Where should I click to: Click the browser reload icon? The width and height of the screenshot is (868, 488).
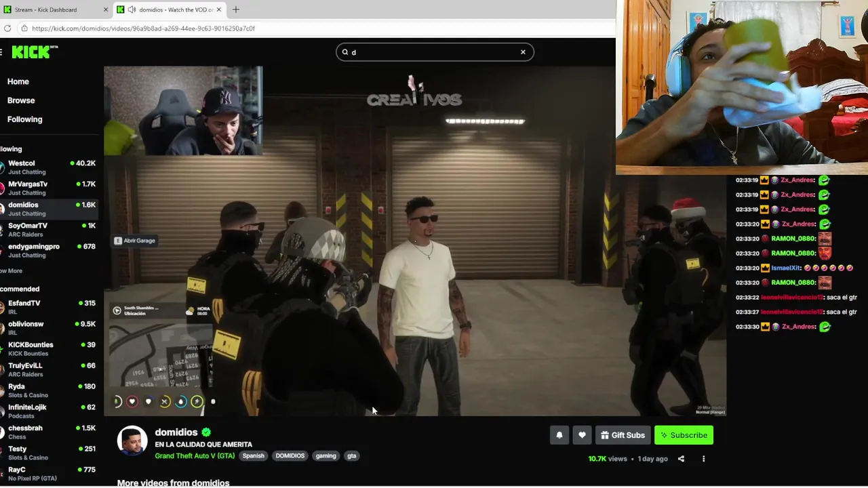coord(7,28)
